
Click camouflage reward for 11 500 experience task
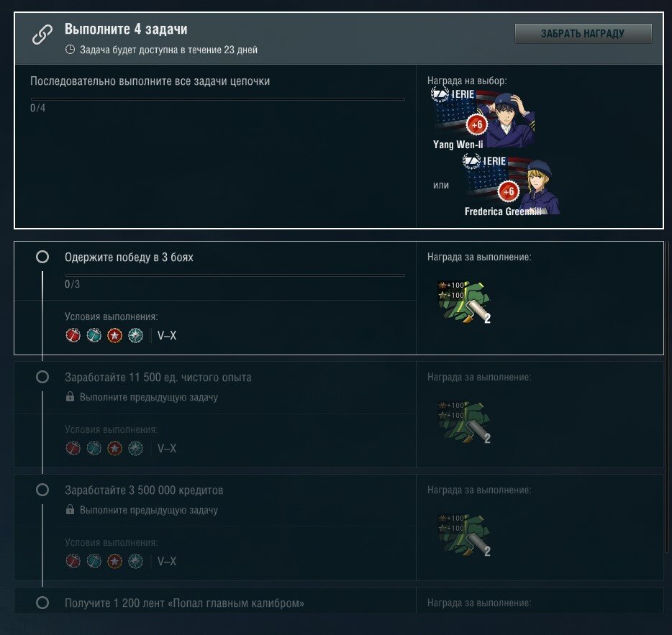[464, 422]
